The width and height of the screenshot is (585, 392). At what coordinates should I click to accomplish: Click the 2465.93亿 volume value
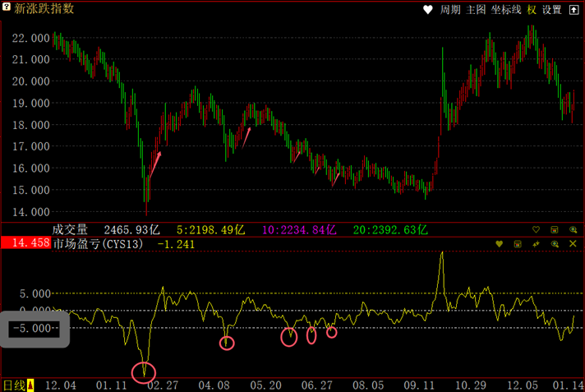(x=131, y=229)
